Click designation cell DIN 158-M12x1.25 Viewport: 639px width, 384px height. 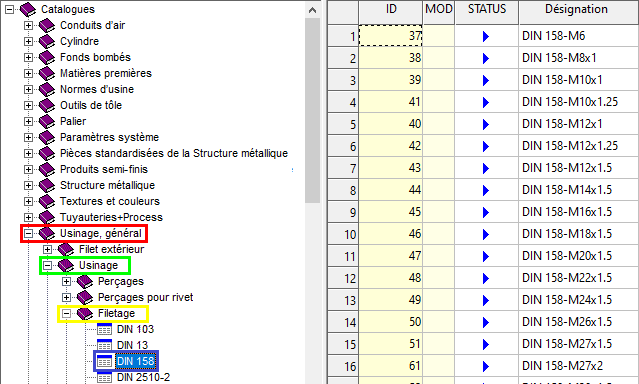click(579, 146)
